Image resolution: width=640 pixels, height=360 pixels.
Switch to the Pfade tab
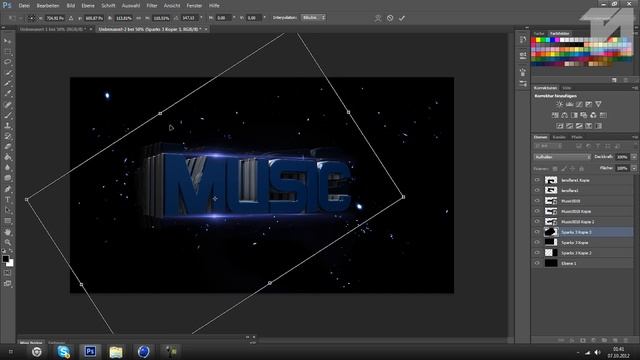coord(577,137)
